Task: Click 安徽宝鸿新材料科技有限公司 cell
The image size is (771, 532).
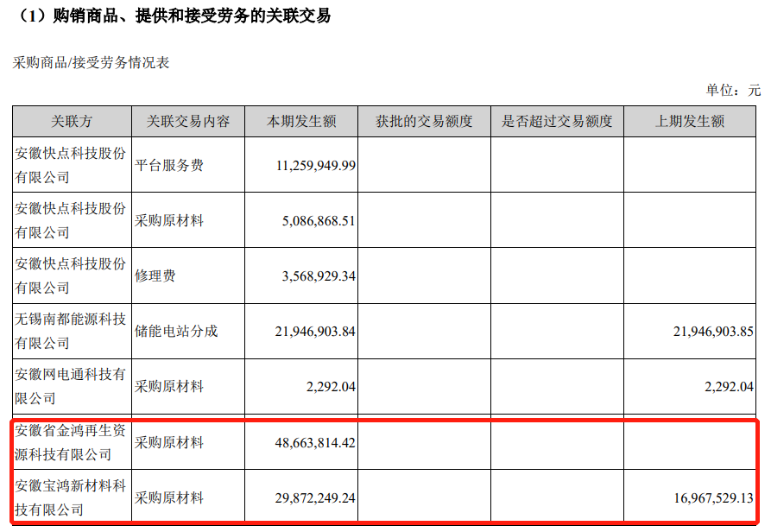Action: point(70,497)
